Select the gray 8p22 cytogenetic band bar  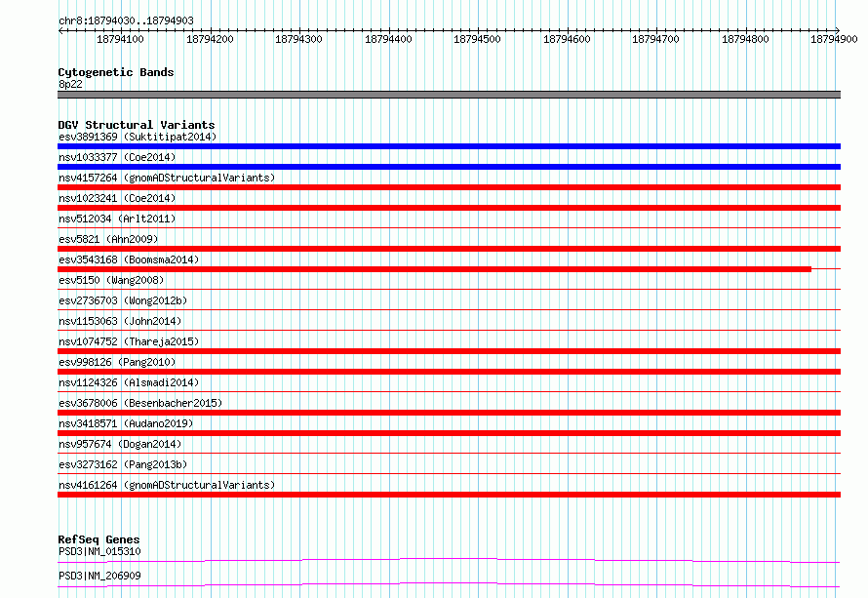[x=449, y=95]
